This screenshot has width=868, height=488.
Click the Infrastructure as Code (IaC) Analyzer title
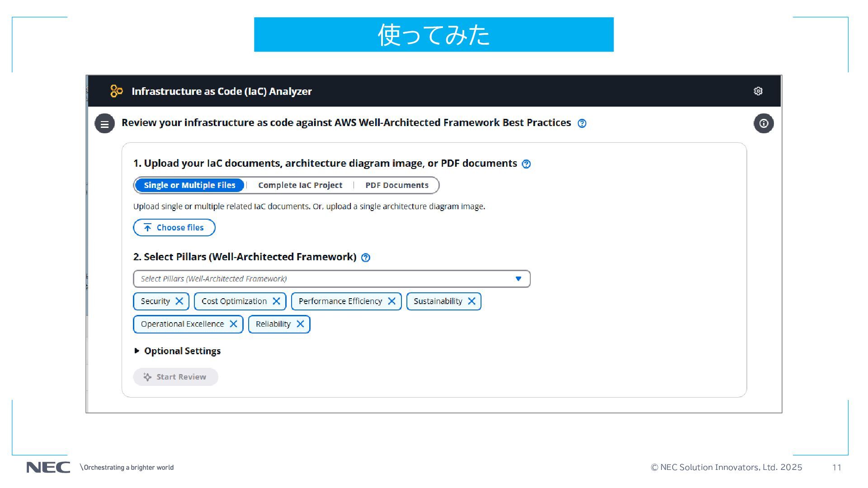(x=222, y=91)
